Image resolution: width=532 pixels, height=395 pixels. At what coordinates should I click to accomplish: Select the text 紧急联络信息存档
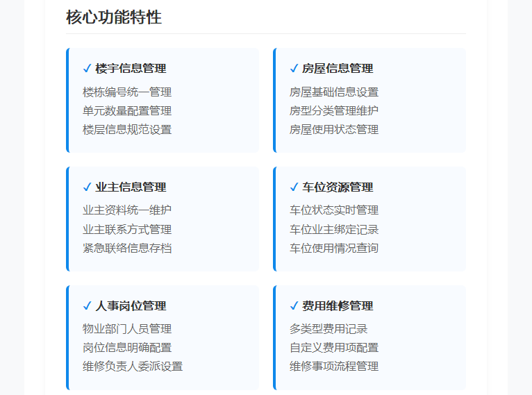(127, 249)
